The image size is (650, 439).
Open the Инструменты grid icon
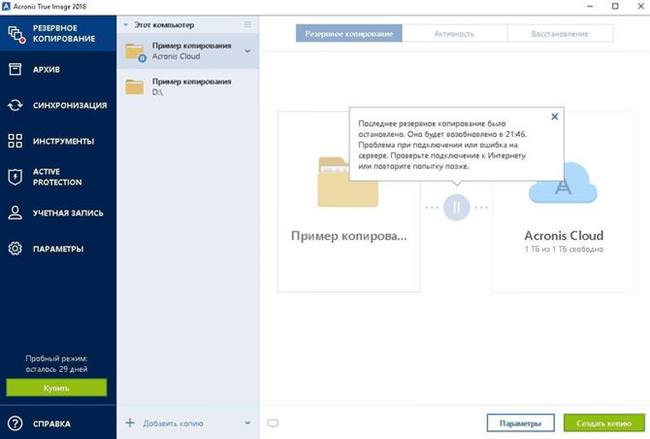click(x=15, y=141)
